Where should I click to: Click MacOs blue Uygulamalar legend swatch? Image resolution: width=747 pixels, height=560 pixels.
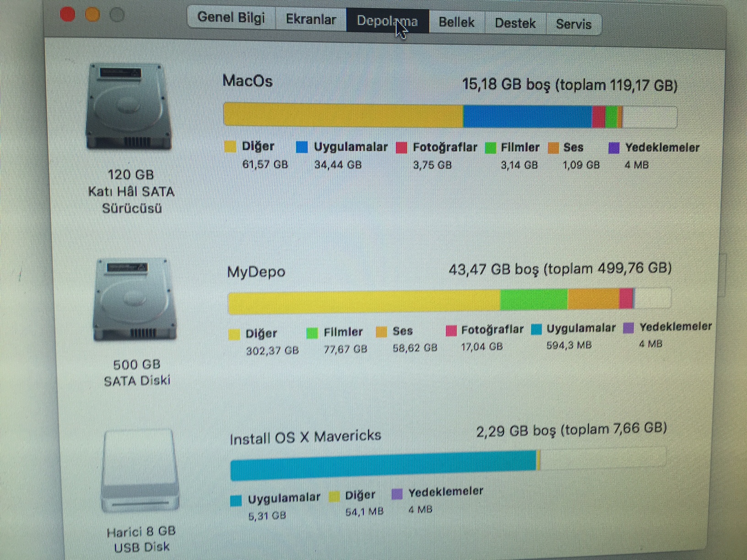(x=302, y=147)
